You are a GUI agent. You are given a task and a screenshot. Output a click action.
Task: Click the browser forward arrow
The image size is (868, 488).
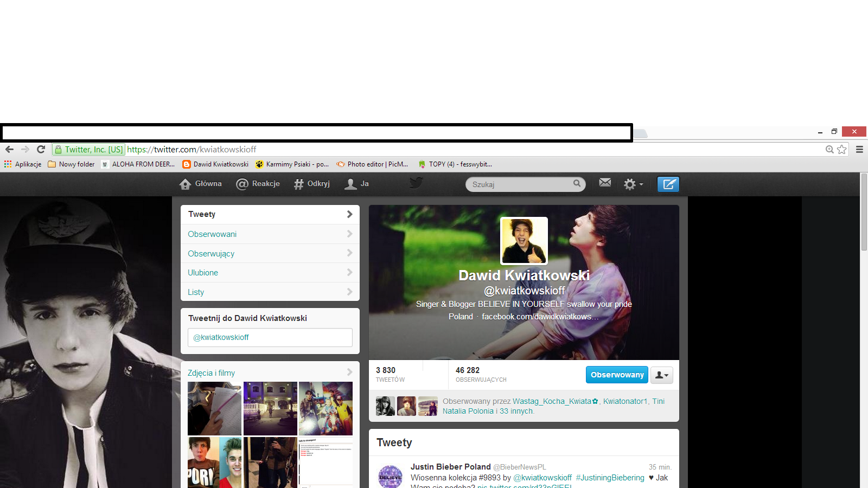(x=25, y=150)
